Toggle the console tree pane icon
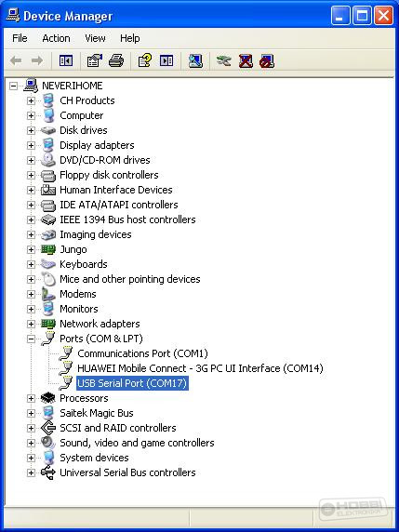Viewport: 399px width, 532px height. coord(65,61)
